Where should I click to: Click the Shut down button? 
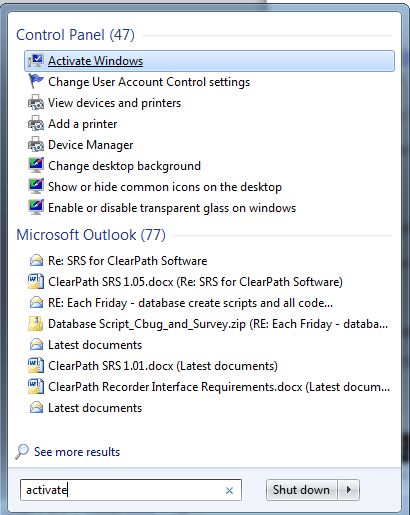click(x=301, y=490)
